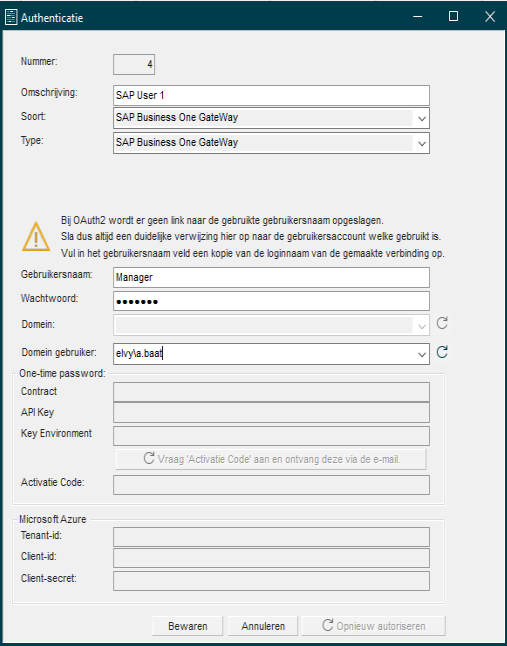Image resolution: width=507 pixels, height=646 pixels.
Task: Focus the Omschrijving text field
Action: 271,96
